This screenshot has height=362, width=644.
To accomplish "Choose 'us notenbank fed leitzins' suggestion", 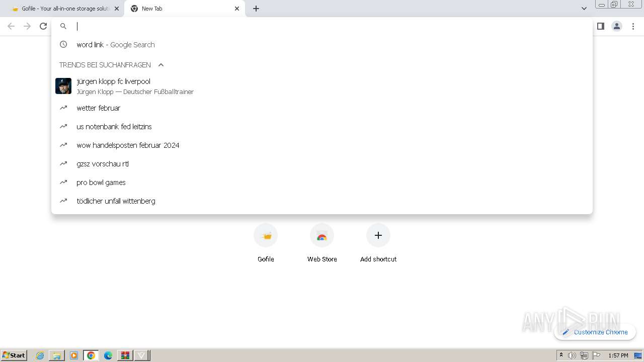I will click(x=322, y=127).
